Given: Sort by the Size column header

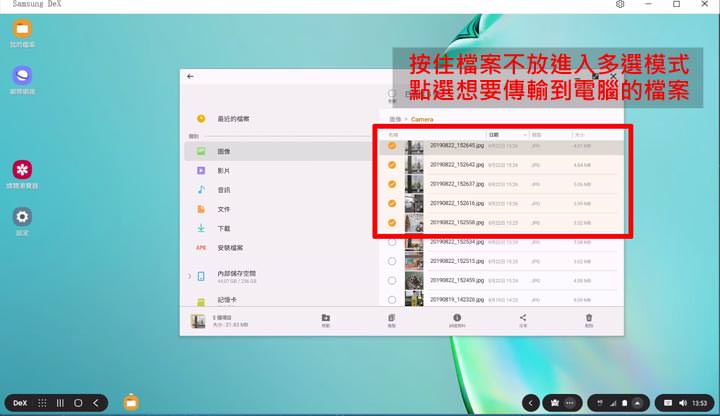Looking at the screenshot, I should click(579, 135).
